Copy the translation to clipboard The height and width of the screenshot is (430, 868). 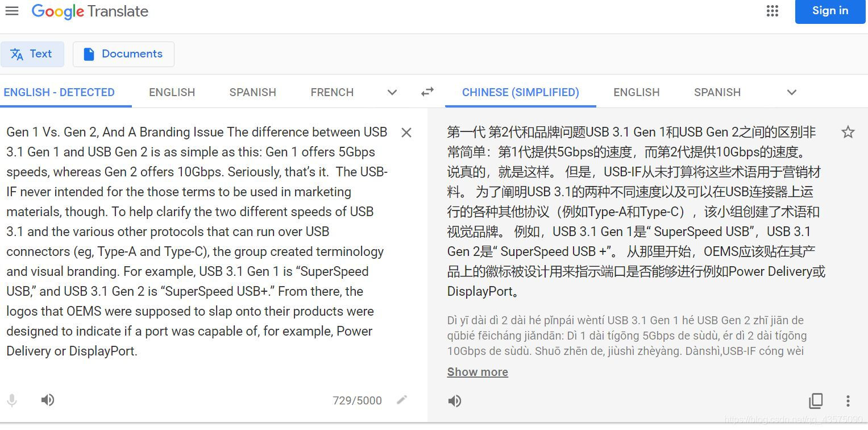816,401
